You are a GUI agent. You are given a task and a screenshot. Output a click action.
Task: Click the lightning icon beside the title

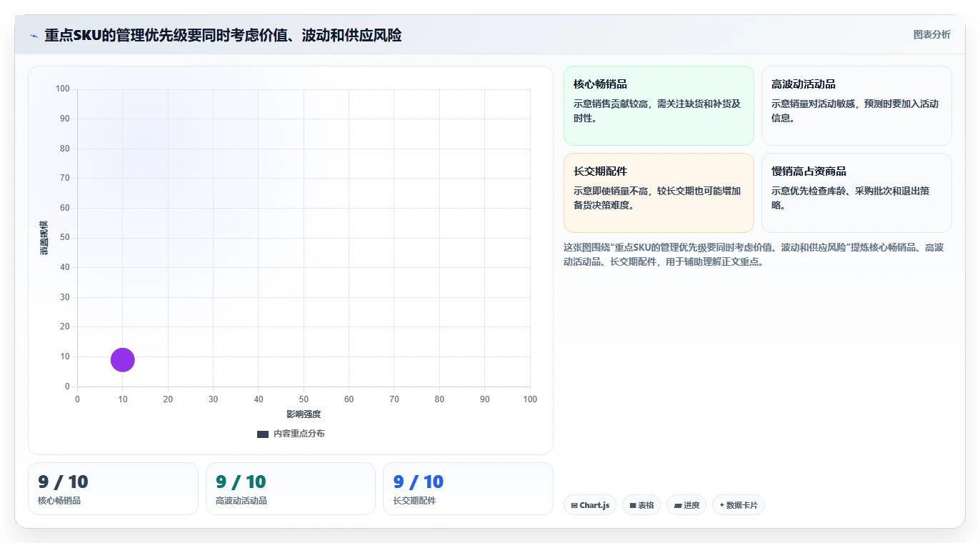34,36
